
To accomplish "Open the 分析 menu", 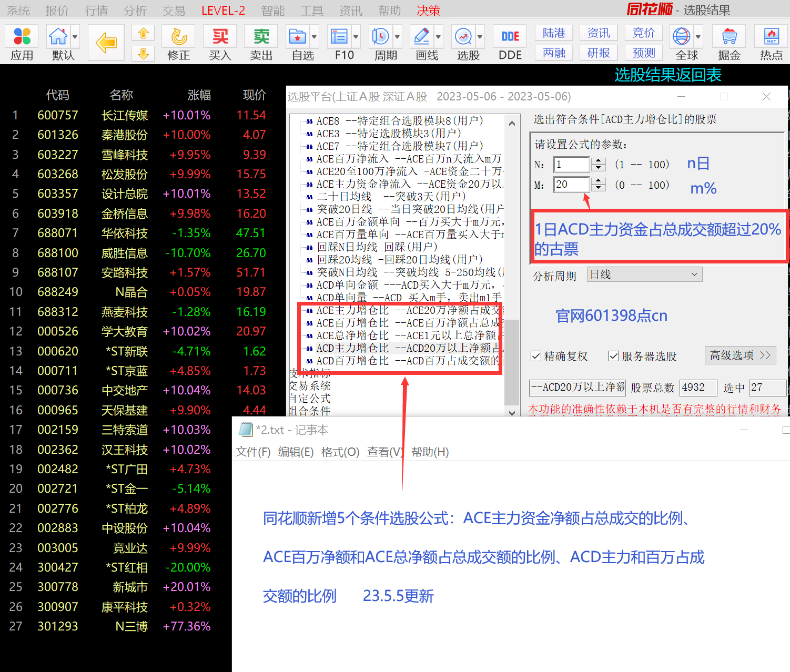I will (x=135, y=11).
